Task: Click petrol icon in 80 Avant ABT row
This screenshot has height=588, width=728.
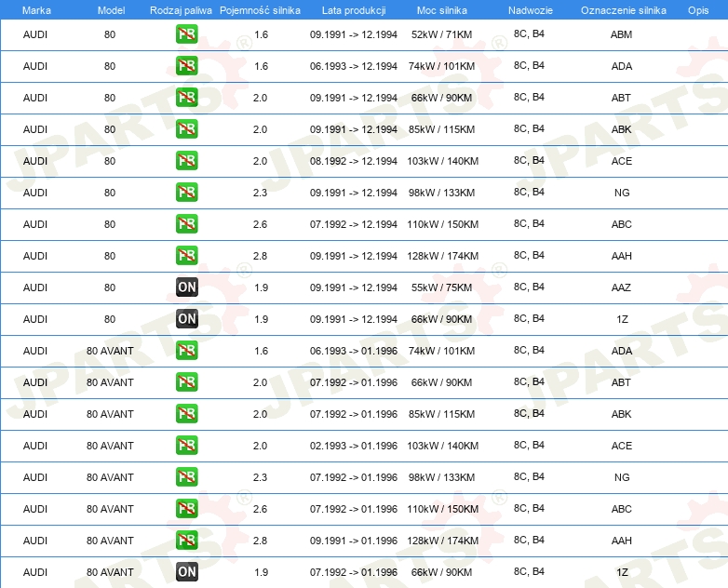Action: point(186,382)
